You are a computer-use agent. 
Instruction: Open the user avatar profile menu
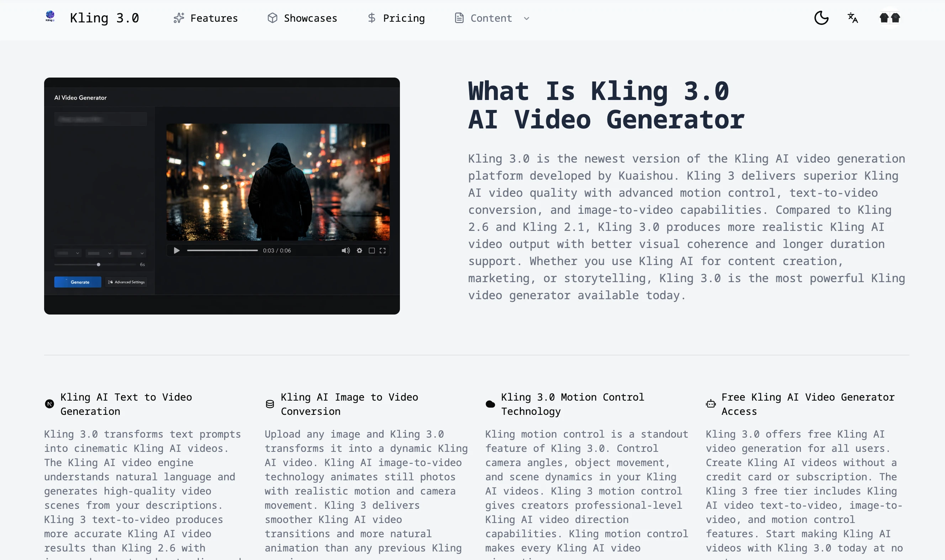[889, 18]
